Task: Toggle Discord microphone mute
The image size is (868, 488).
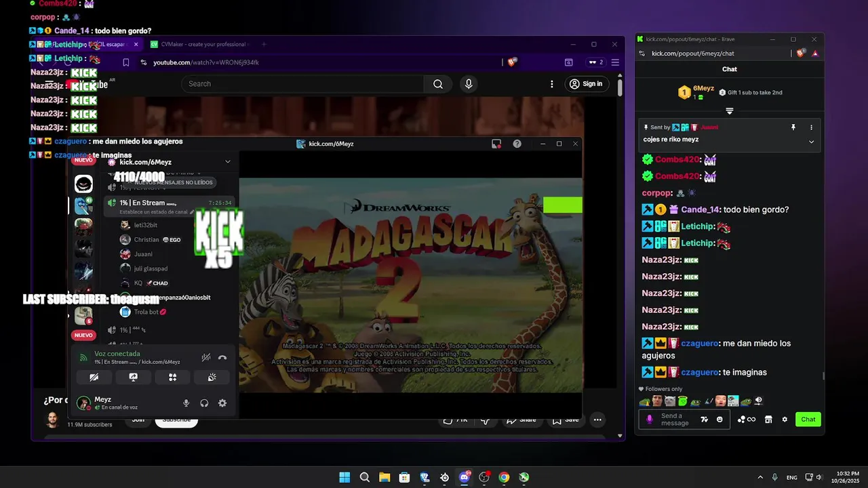Action: coord(186,403)
